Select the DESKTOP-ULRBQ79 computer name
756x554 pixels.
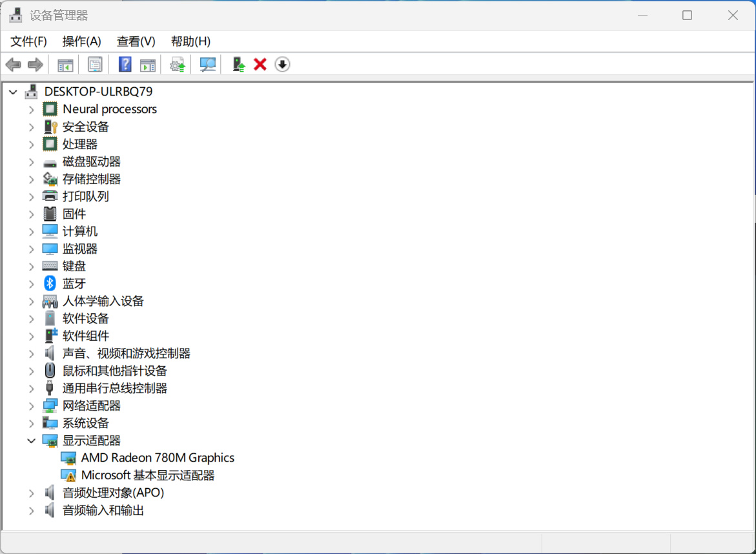point(98,92)
